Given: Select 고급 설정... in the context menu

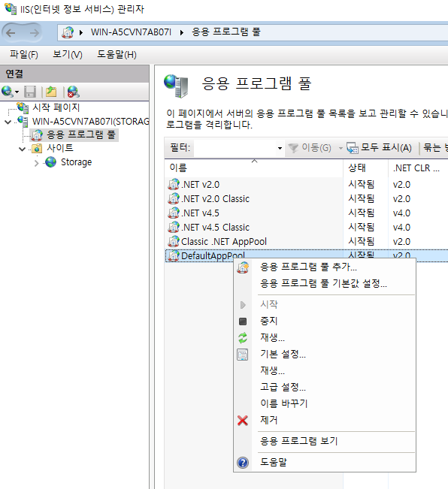Looking at the screenshot, I should [x=283, y=387].
